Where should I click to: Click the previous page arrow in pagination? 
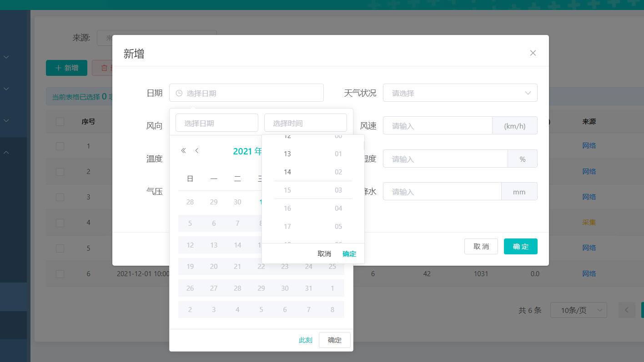[627, 310]
